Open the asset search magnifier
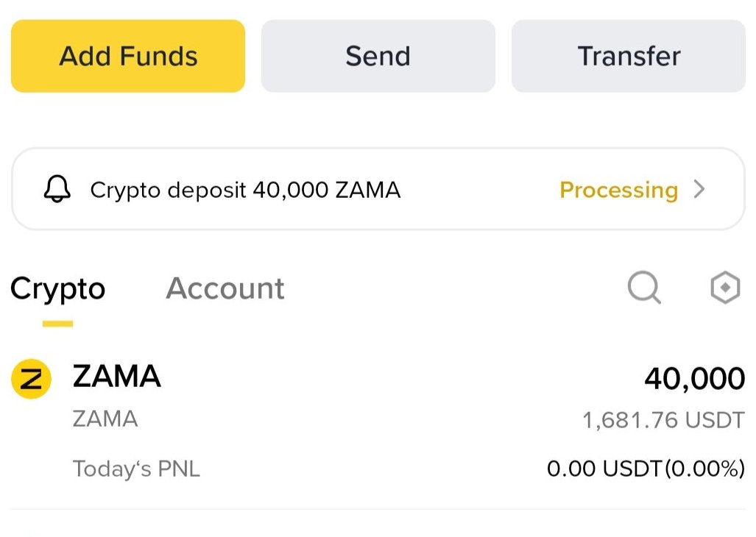Viewport: 756px width, 537px height. tap(644, 288)
